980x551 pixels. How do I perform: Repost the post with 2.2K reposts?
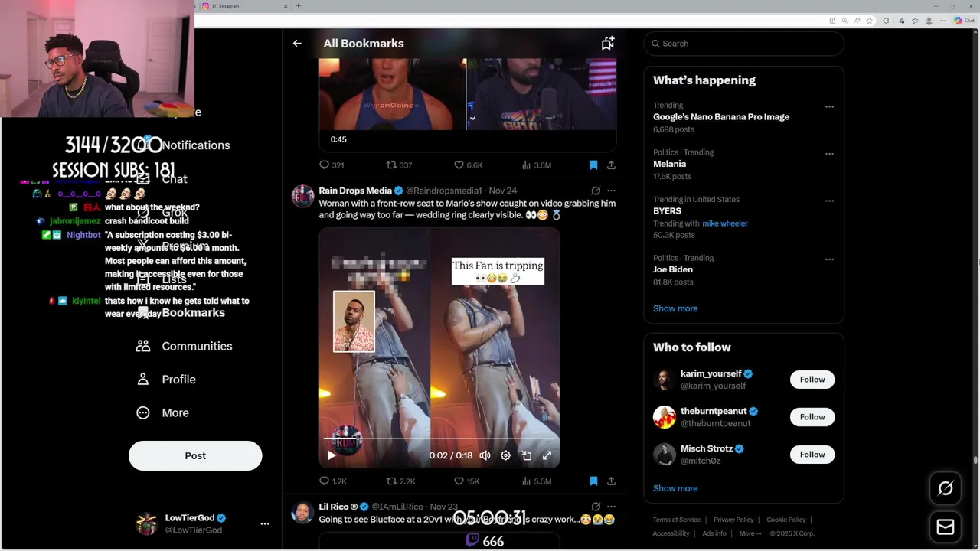tap(400, 481)
